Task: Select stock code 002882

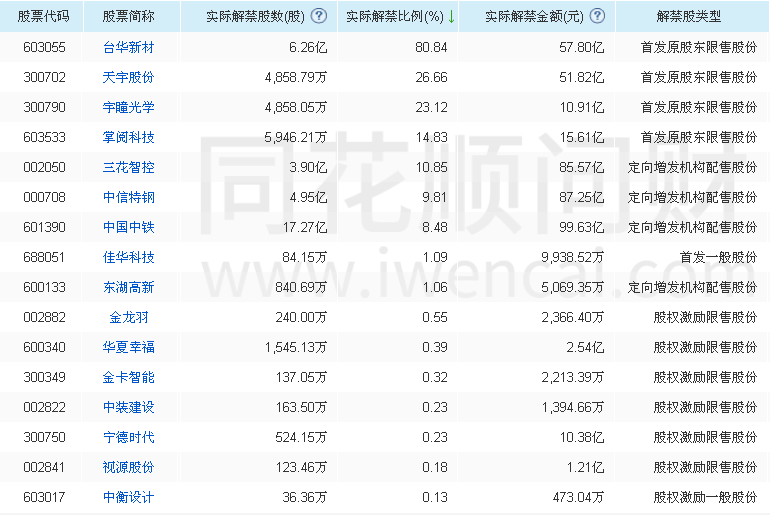Action: [44, 317]
